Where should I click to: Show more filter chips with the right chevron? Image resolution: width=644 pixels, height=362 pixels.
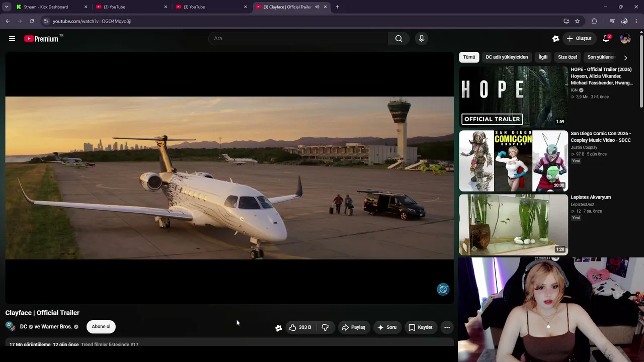coord(625,58)
